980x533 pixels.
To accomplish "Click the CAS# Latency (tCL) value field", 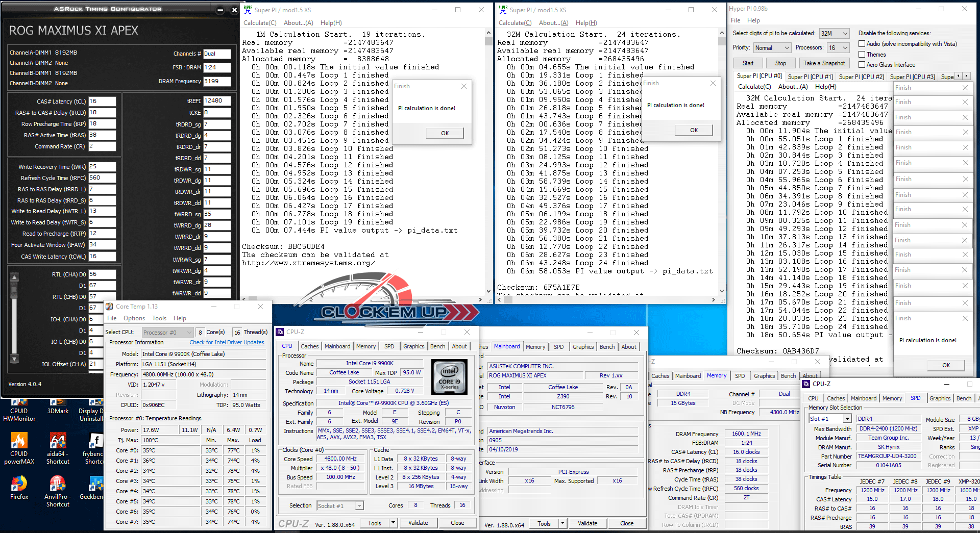I will pos(102,101).
